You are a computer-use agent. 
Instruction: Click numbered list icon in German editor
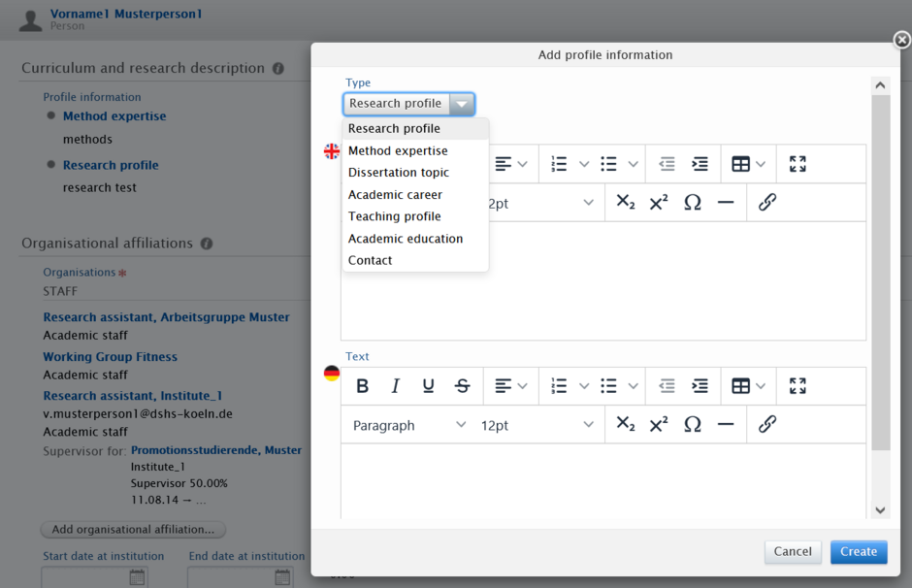tap(559, 386)
